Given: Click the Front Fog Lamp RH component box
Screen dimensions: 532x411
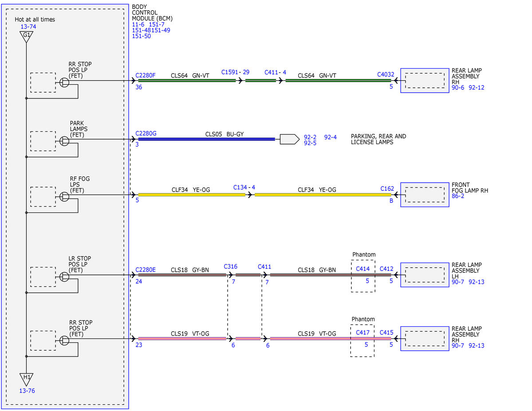Looking at the screenshot, I should (425, 195).
